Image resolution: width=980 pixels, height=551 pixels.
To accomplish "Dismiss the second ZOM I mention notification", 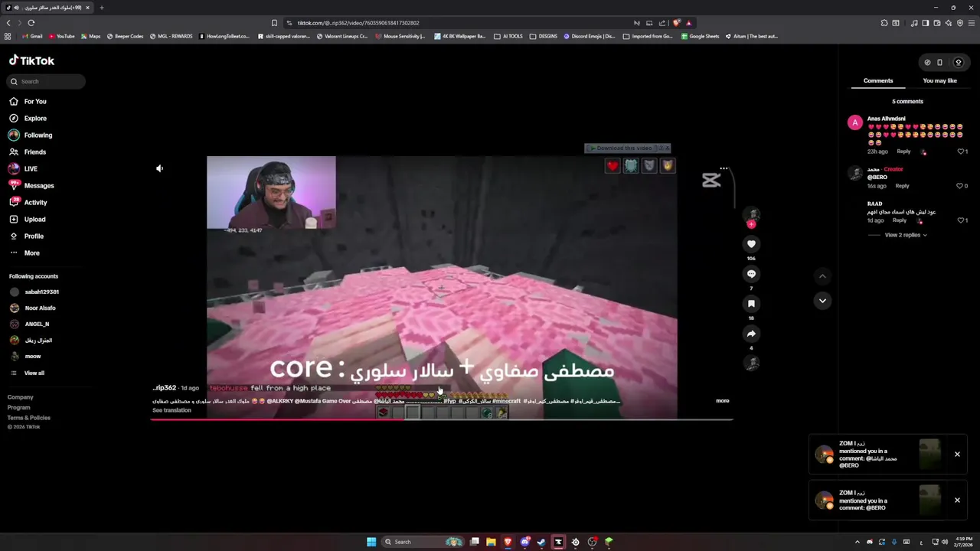I will 957,500.
